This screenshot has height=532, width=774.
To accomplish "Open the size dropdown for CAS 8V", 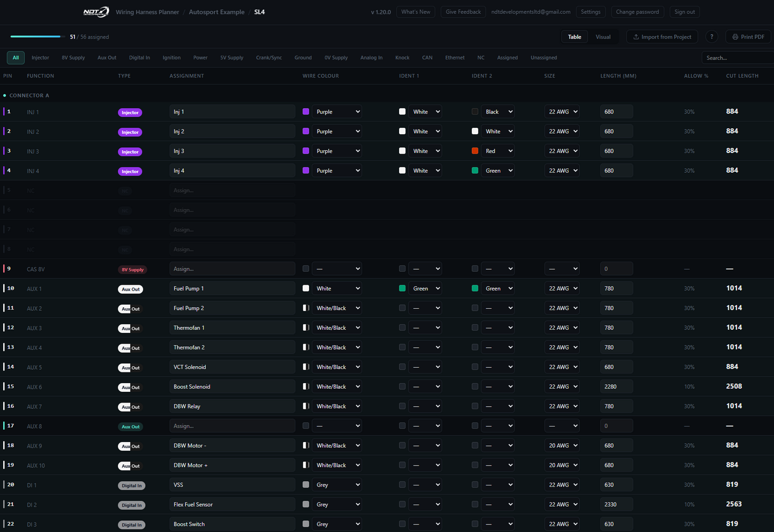I will 562,269.
